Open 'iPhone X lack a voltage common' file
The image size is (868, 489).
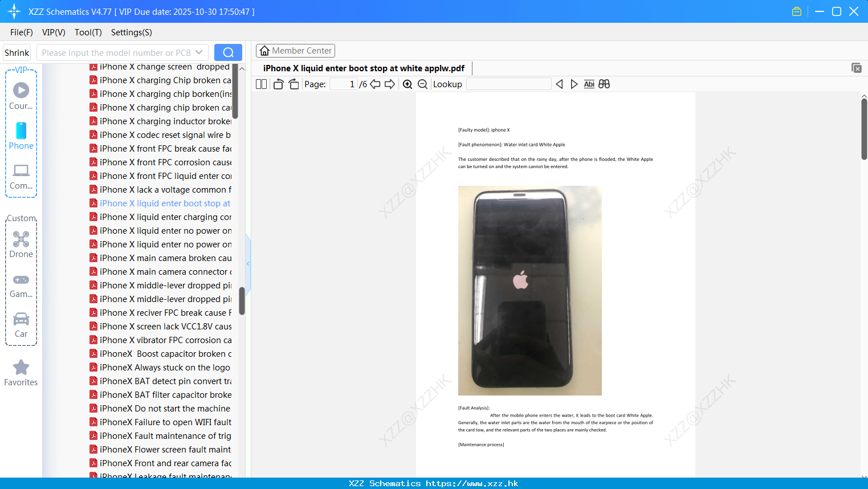tap(161, 190)
